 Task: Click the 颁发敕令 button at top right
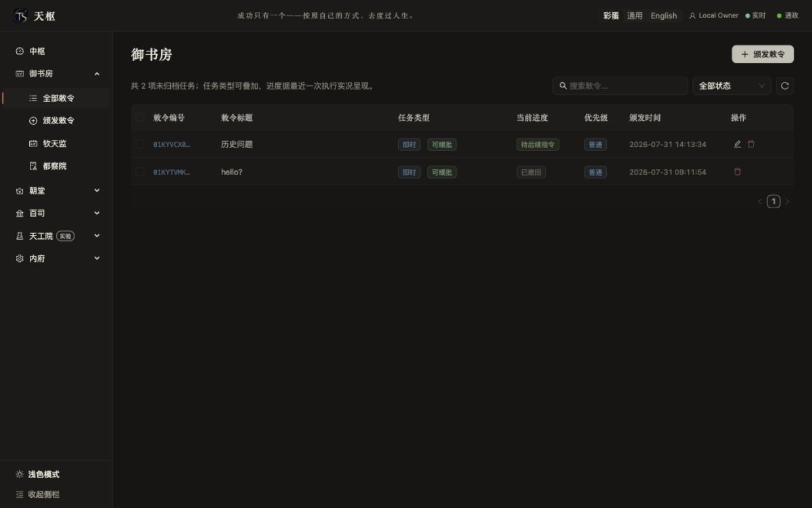[762, 54]
